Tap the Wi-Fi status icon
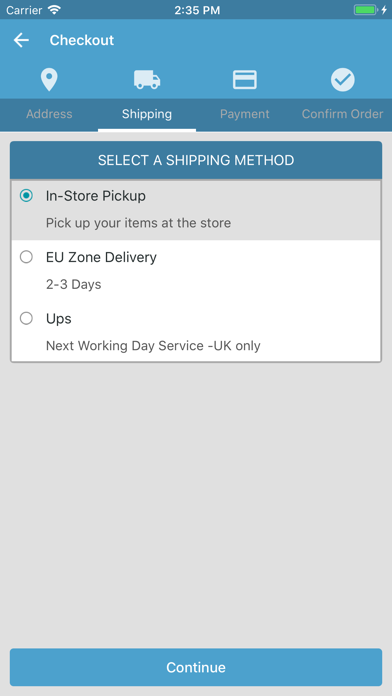Viewport: 392px width, 696px height. coord(55,10)
